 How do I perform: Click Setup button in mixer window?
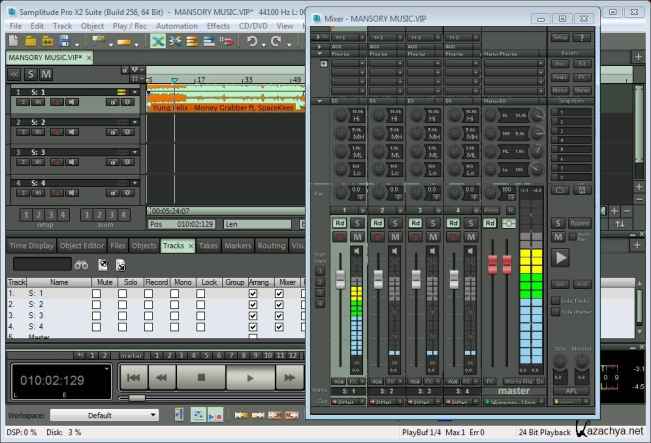[559, 37]
